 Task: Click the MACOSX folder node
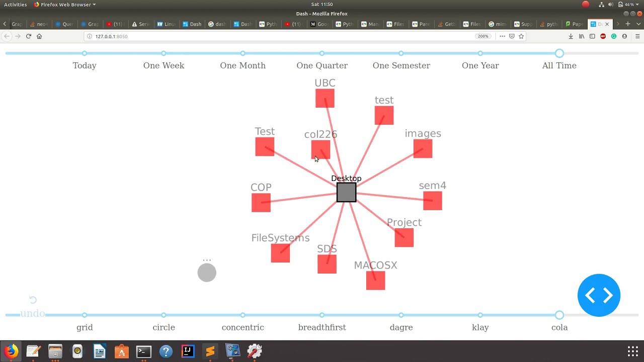point(375,281)
